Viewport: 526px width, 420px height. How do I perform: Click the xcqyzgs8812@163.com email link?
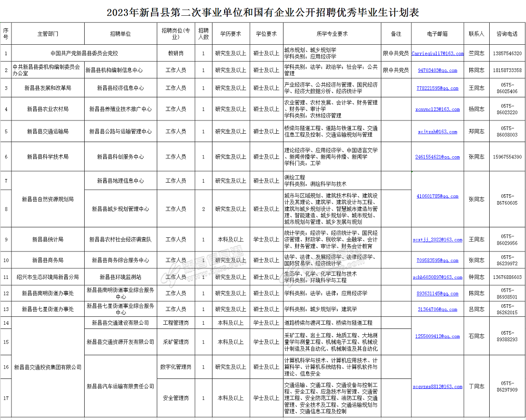pos(437,386)
